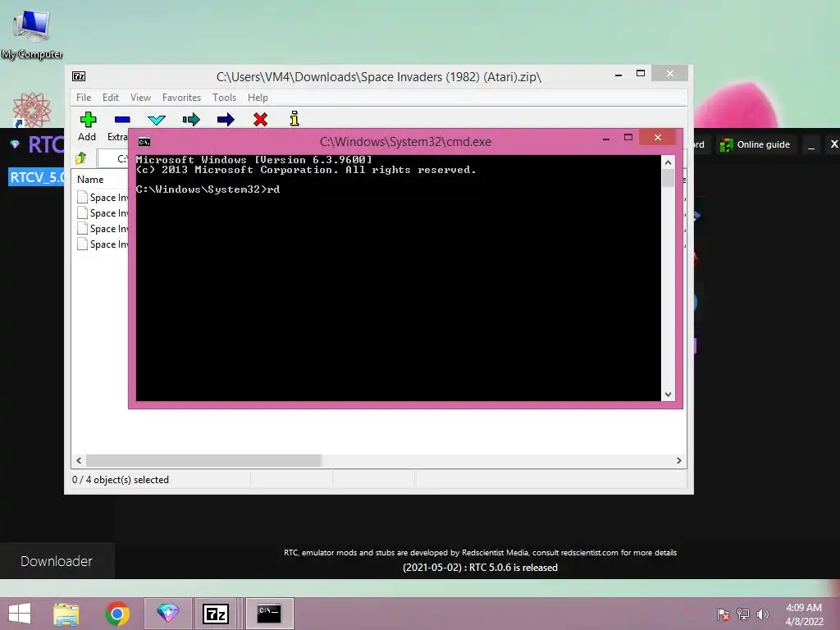This screenshot has width=840, height=630.
Task: Click the 7-Zip scroll left arrow
Action: click(80, 461)
